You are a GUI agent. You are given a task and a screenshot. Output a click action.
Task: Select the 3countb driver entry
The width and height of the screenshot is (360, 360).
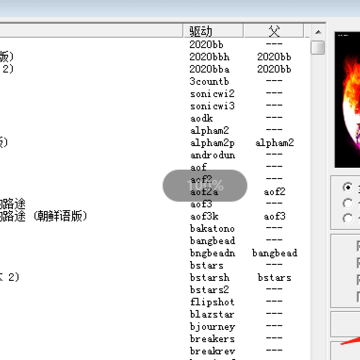pos(209,81)
